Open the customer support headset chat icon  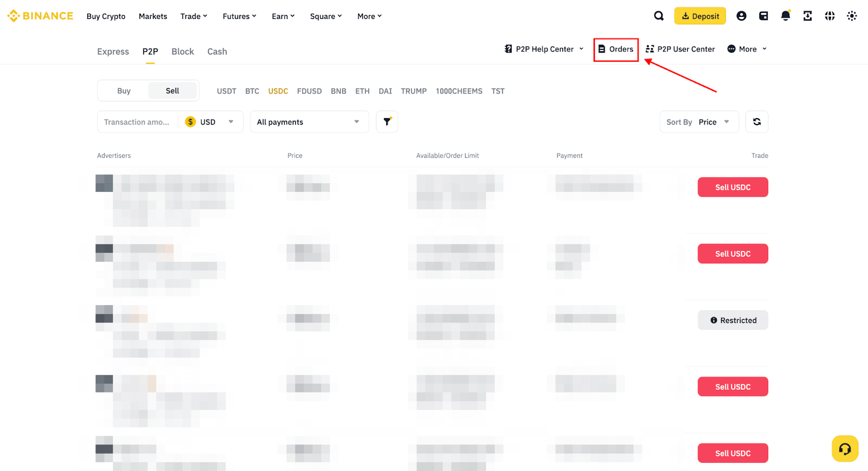click(845, 449)
